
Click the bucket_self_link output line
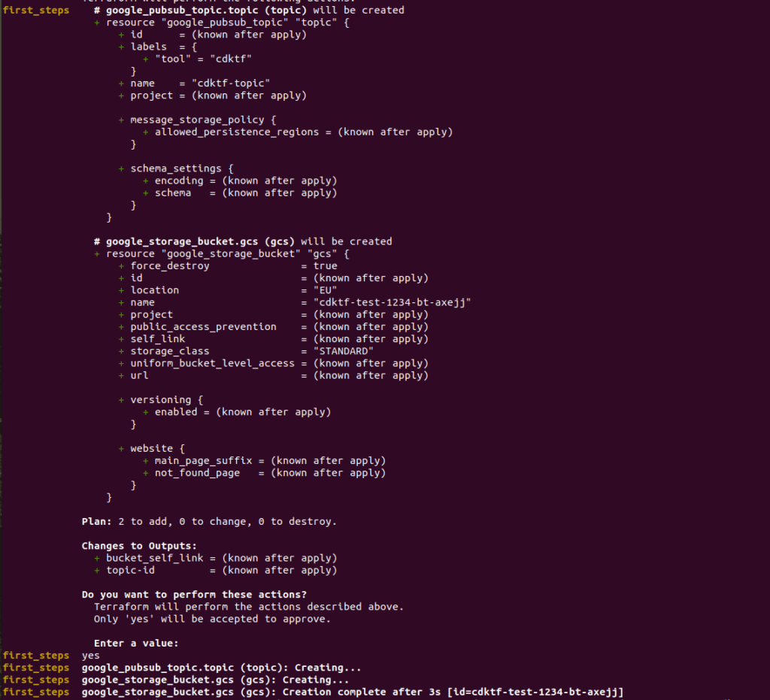tap(216, 558)
